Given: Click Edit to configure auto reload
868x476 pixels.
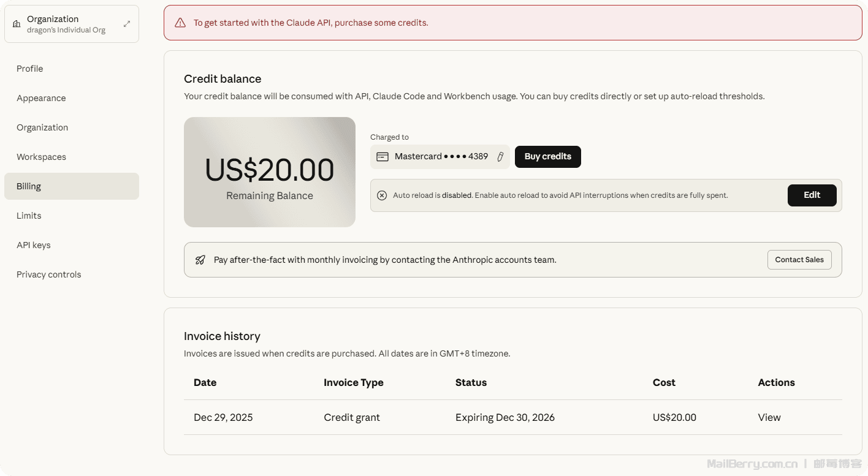Looking at the screenshot, I should click(x=812, y=195).
